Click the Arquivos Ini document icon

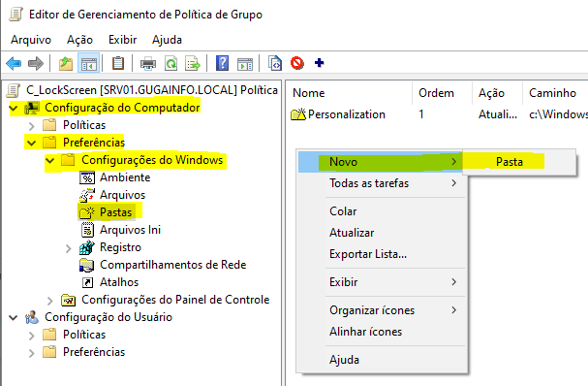point(87,230)
